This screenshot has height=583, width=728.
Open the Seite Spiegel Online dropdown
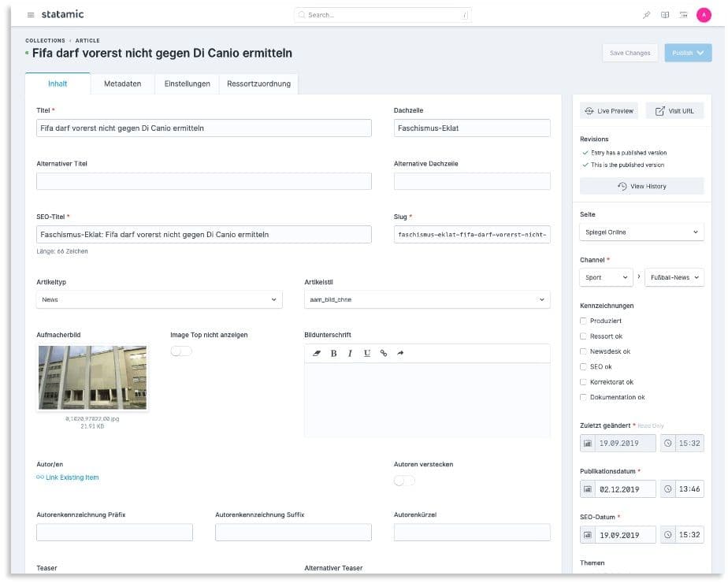pyautogui.click(x=641, y=232)
